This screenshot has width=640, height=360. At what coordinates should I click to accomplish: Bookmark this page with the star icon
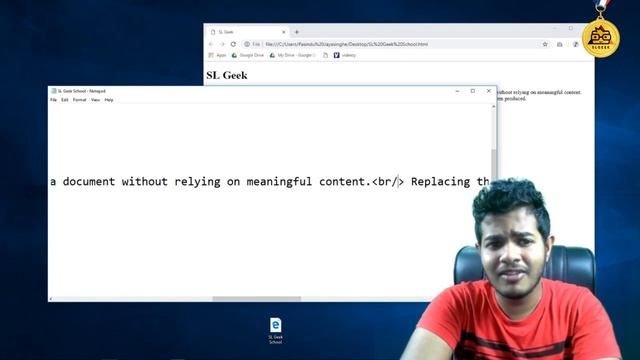coord(545,44)
